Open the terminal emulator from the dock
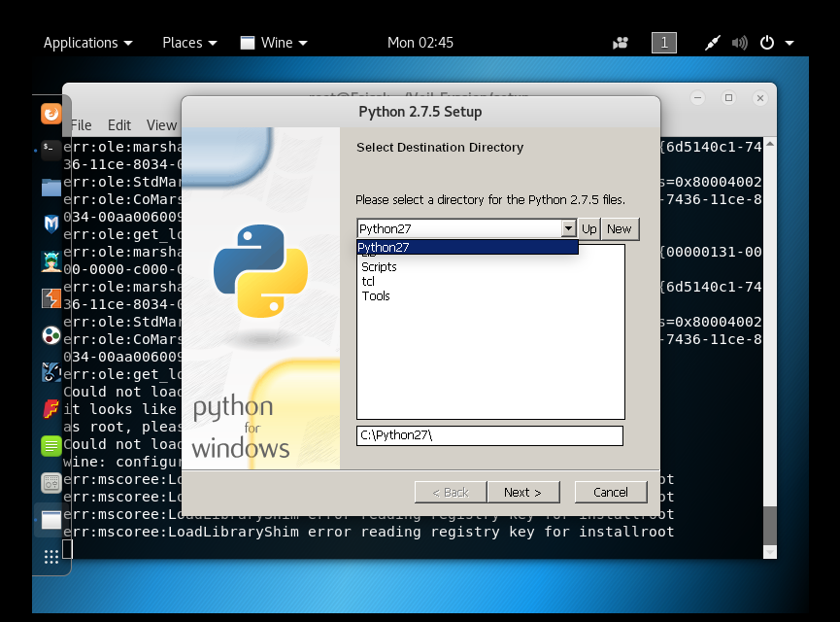 50,149
